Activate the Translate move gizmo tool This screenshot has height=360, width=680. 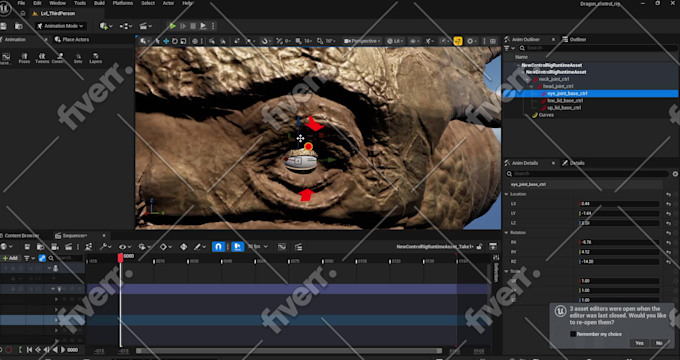166,41
